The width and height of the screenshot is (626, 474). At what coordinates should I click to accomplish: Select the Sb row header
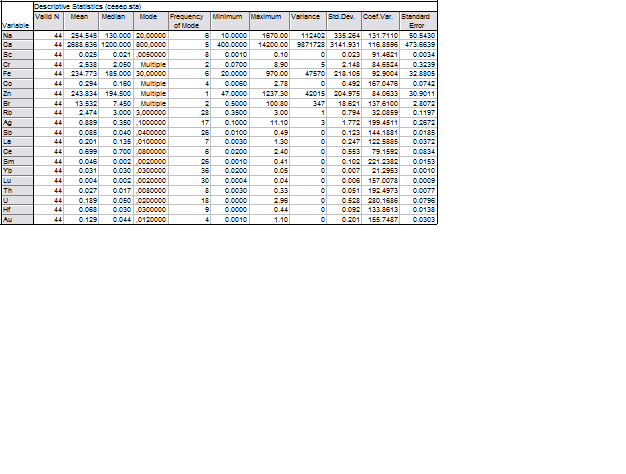pyautogui.click(x=17, y=132)
